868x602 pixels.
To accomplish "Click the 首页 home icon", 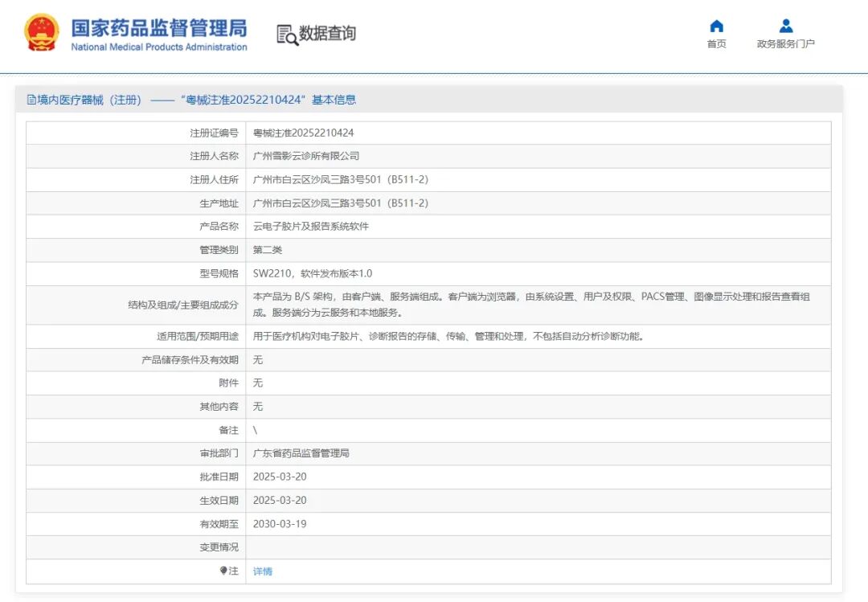I will point(715,27).
